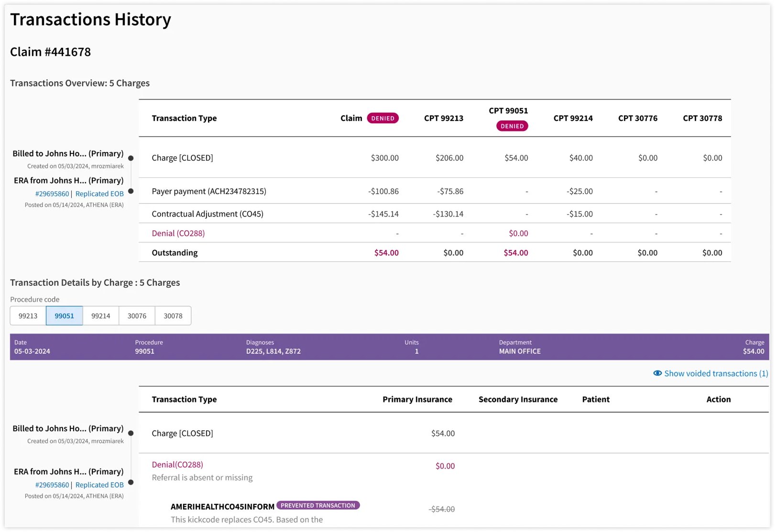Screen dimensions: 775x532
Task: Open ERA link #29695860 in Transactions Overview
Action: pyautogui.click(x=52, y=194)
